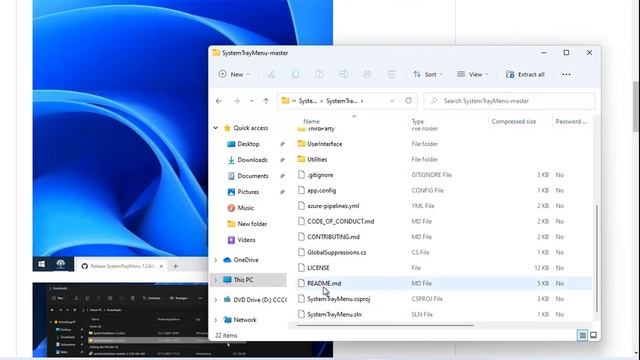This screenshot has height=360, width=640.
Task: Select Network in navigation pane
Action: (245, 320)
